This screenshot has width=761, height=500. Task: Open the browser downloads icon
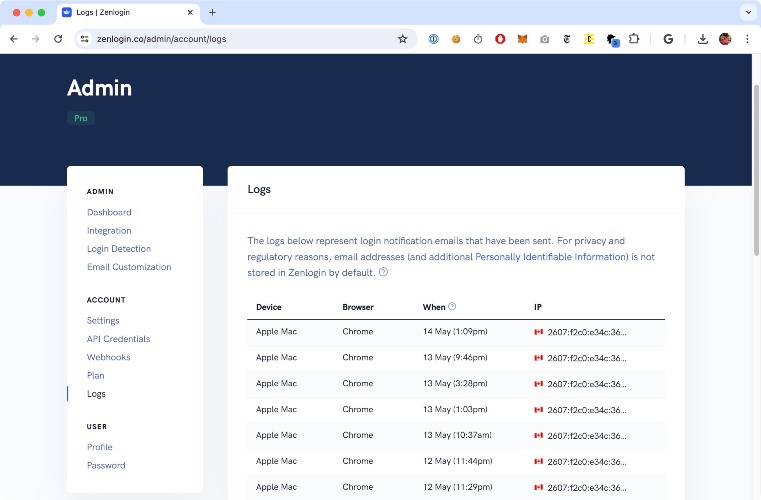click(703, 39)
